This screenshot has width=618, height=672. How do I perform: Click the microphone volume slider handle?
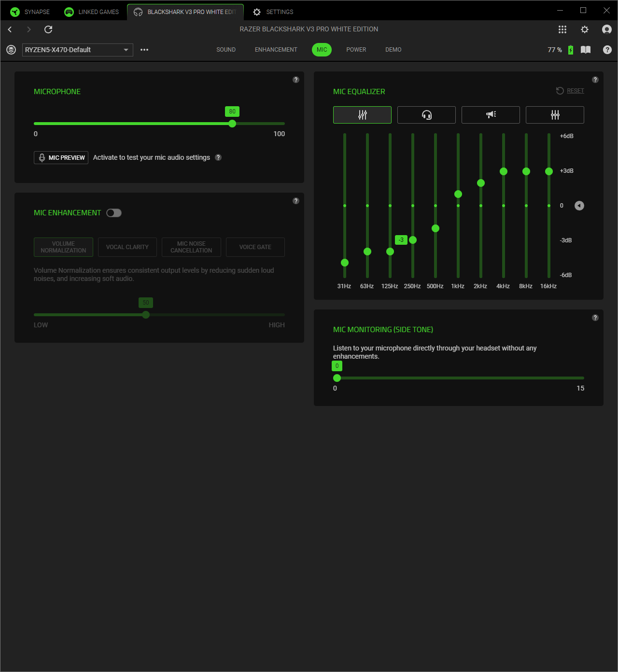click(232, 124)
